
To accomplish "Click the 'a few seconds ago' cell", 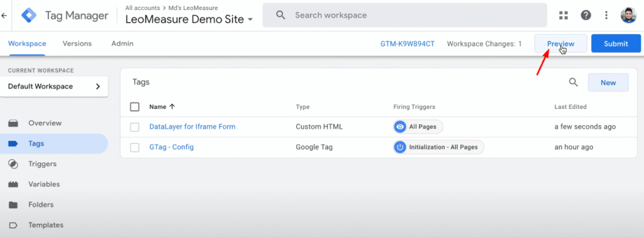I will point(586,127).
